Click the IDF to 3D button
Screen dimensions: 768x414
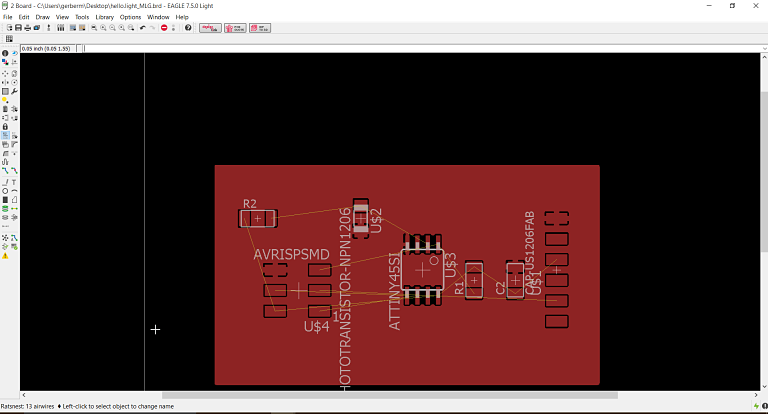tap(260, 28)
